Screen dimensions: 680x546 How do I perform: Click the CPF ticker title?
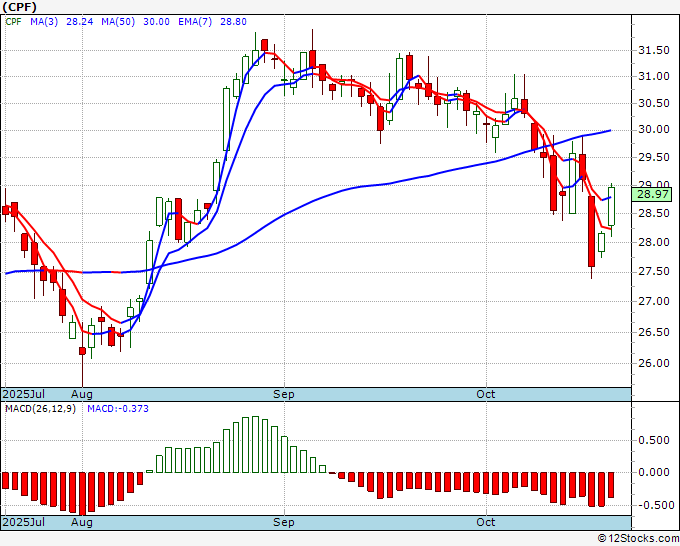pyautogui.click(x=20, y=7)
